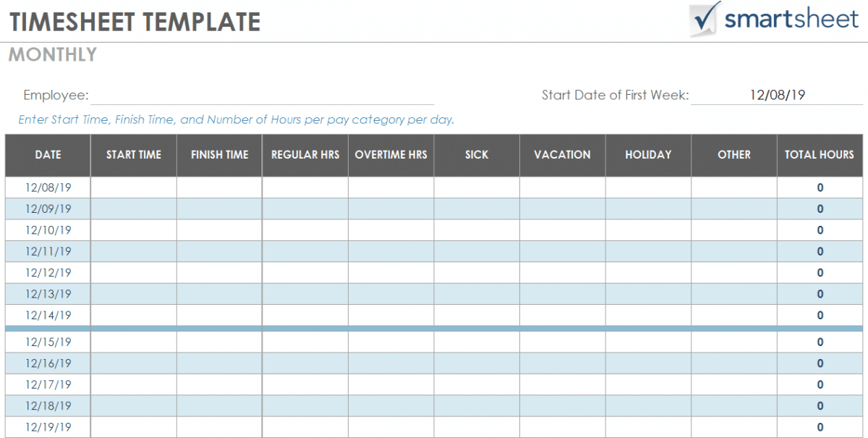Select the REGULAR HRS column header
Screen dimensions: 868x438
tap(305, 155)
